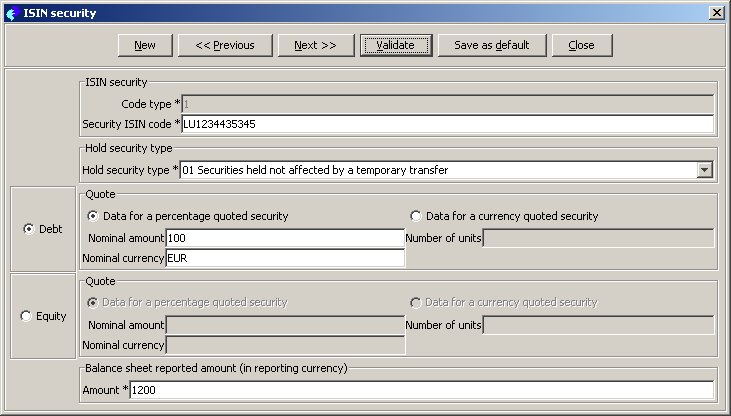Click the Hold security type combo box
The height and width of the screenshot is (416, 731).
tap(438, 170)
